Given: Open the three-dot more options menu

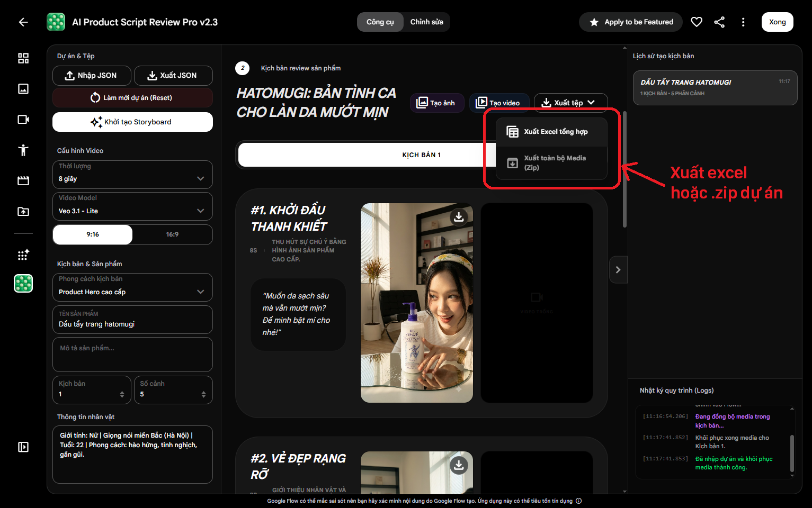Looking at the screenshot, I should [x=743, y=22].
